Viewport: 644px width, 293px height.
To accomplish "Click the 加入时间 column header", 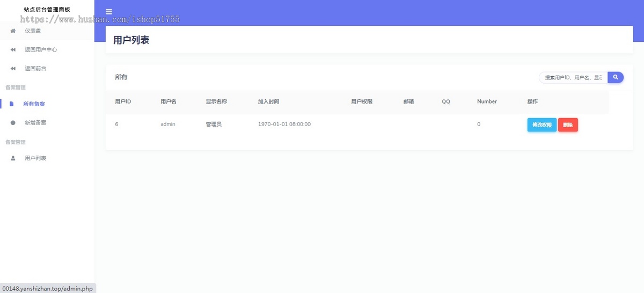I will tap(268, 101).
